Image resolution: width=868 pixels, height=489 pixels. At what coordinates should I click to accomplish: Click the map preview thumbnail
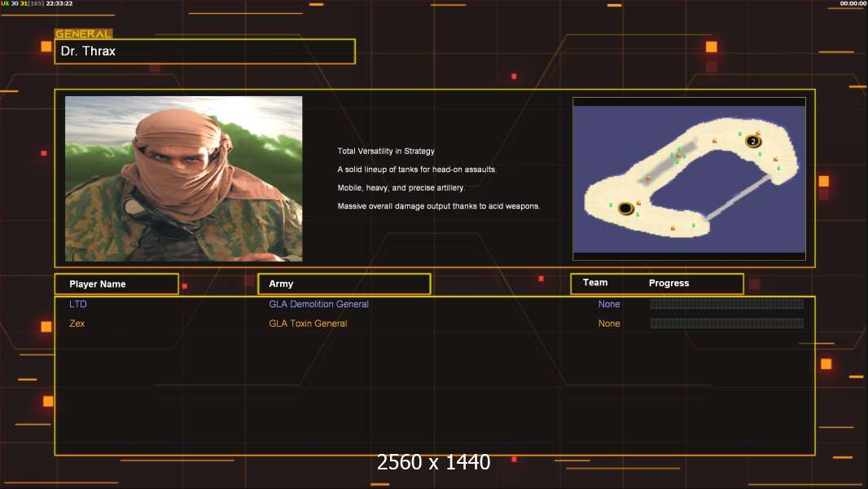coord(689,178)
